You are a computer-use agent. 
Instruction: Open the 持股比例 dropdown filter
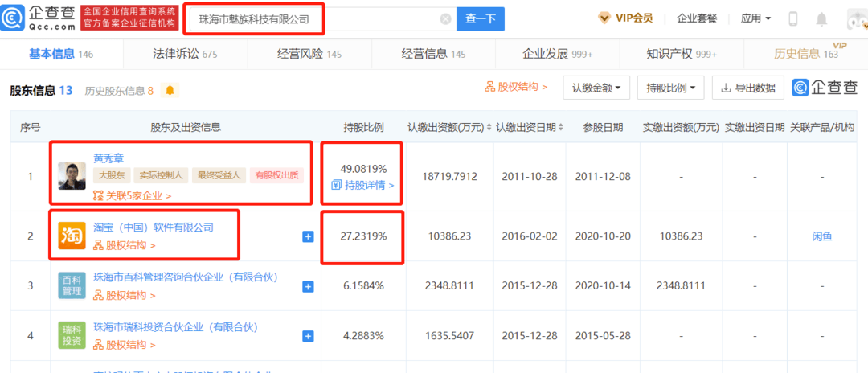coord(670,88)
